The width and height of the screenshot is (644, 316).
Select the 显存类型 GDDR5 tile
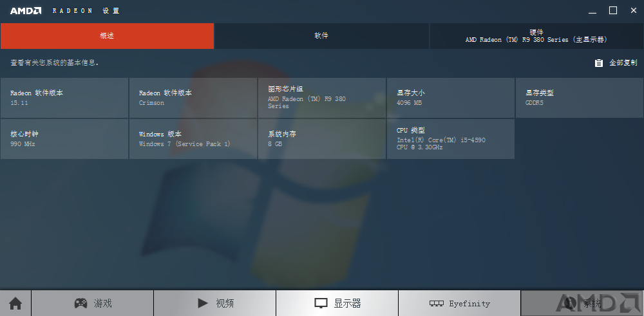[580, 98]
